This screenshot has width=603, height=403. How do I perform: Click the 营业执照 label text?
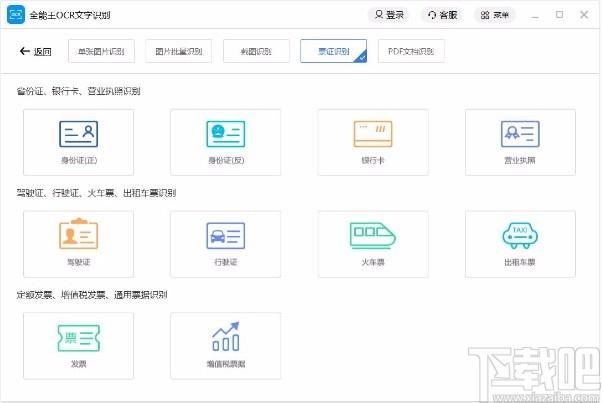pos(520,160)
